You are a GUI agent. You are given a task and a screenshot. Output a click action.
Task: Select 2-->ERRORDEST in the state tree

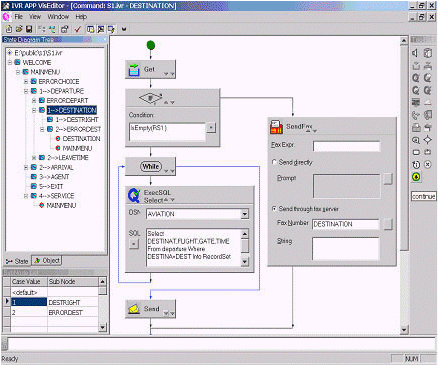pos(78,129)
